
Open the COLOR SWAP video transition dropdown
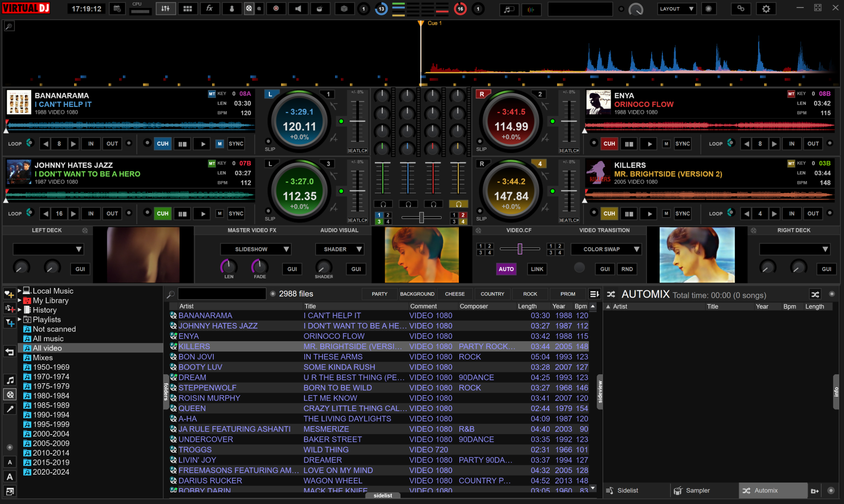tap(606, 249)
